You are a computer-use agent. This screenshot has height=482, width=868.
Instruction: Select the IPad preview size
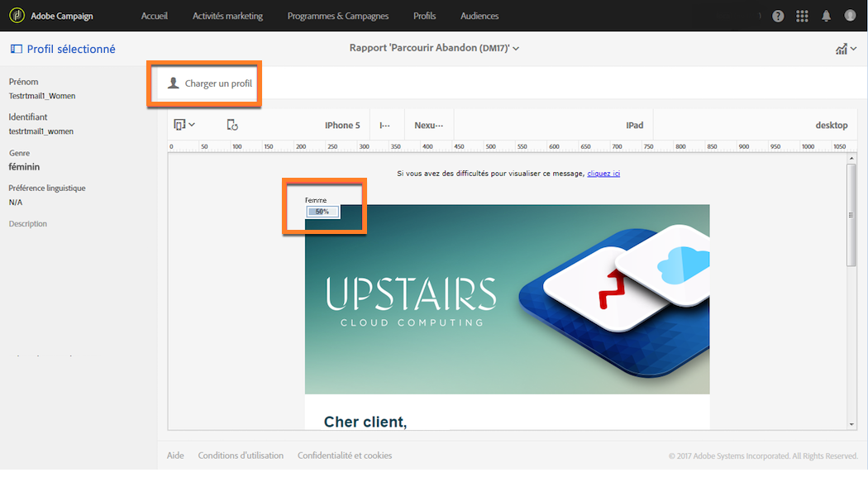point(634,126)
